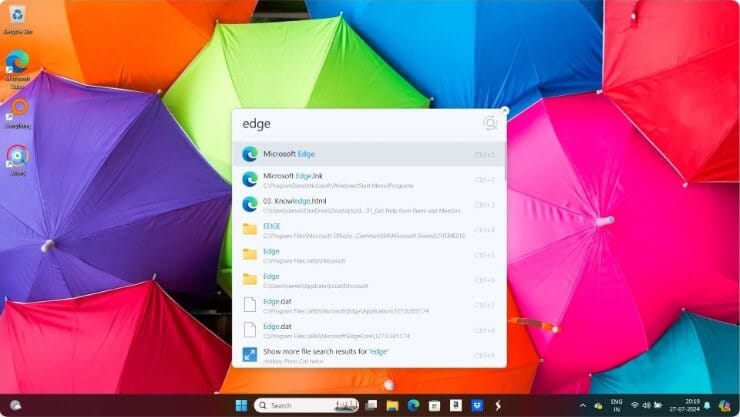Expand hidden system tray icons chevron

[582, 405]
